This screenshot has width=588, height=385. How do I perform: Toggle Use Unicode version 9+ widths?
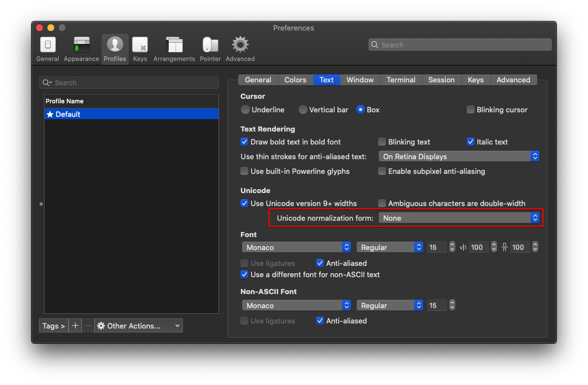pos(244,203)
